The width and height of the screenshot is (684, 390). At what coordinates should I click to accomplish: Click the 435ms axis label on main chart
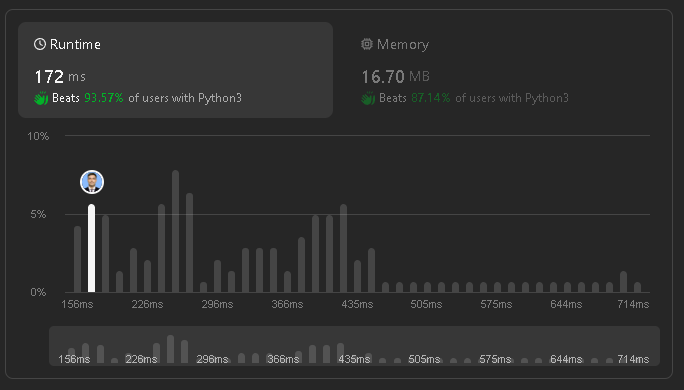pos(357,304)
